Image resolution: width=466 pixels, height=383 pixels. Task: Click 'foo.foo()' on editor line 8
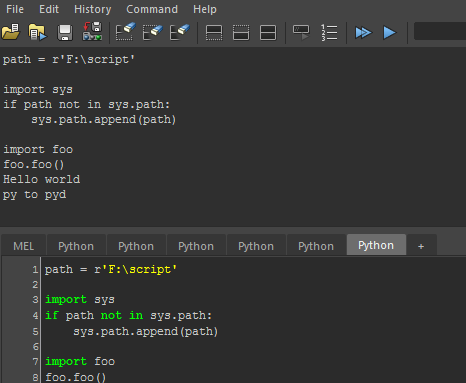pos(75,377)
